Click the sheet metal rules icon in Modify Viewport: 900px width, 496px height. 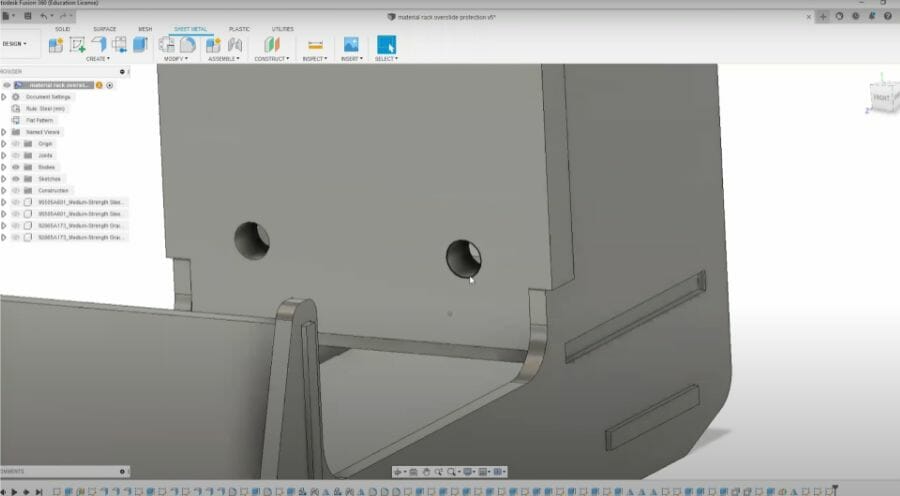point(188,45)
